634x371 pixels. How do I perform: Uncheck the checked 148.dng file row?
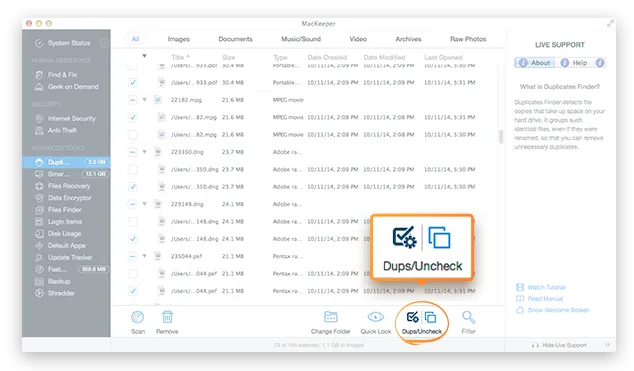pos(132,239)
